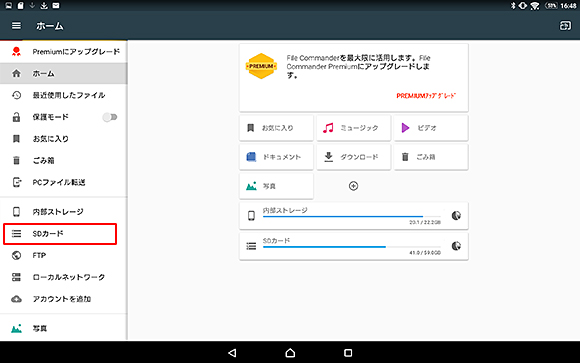
Task: Tap the cast screen icon in header
Action: click(x=565, y=26)
